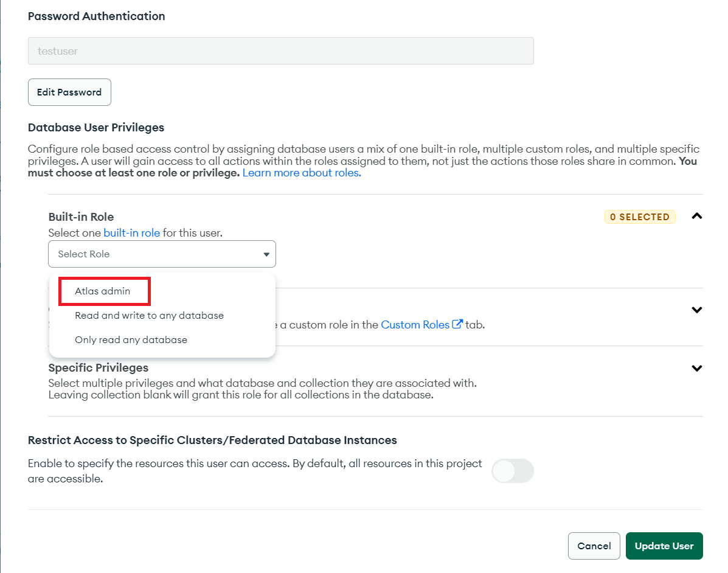Click the chevron on the Specific Privileges row
The image size is (728, 573).
click(696, 368)
